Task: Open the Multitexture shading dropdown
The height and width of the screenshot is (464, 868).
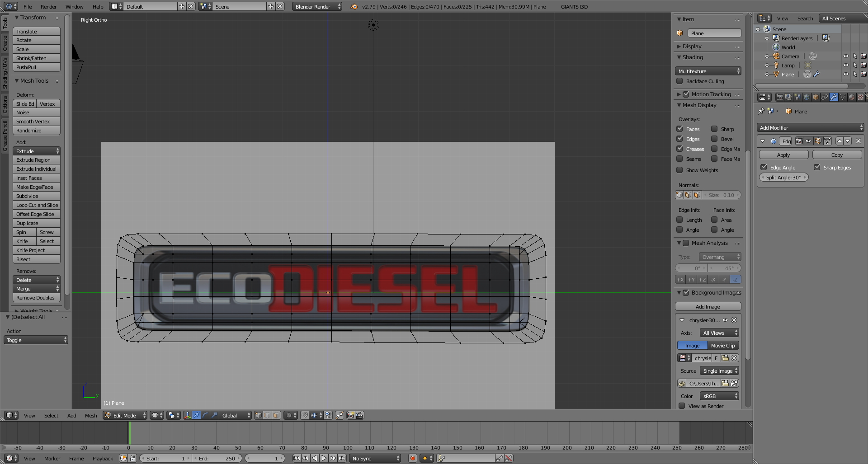Action: point(708,71)
